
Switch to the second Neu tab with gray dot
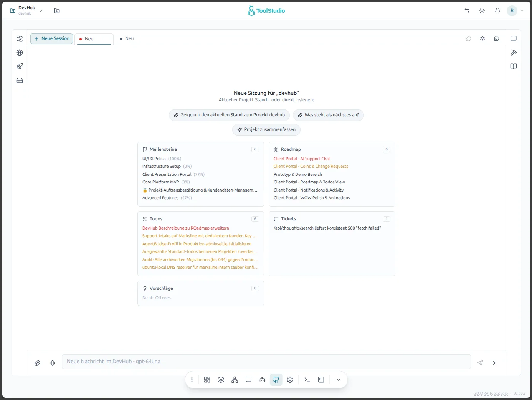click(x=127, y=38)
